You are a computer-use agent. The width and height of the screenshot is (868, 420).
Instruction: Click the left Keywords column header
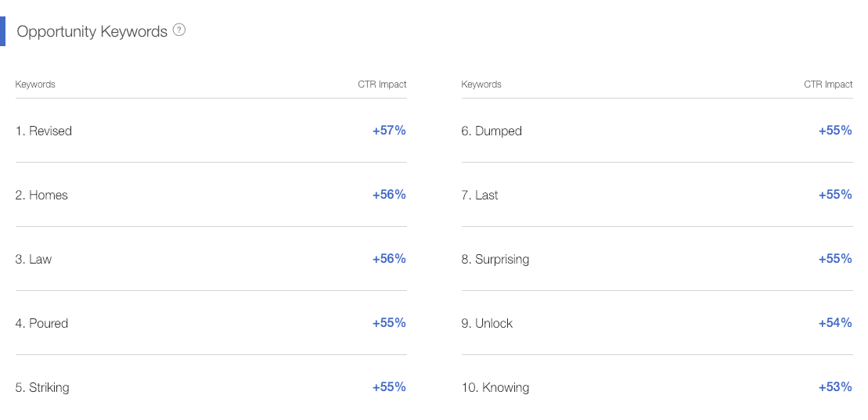(35, 84)
